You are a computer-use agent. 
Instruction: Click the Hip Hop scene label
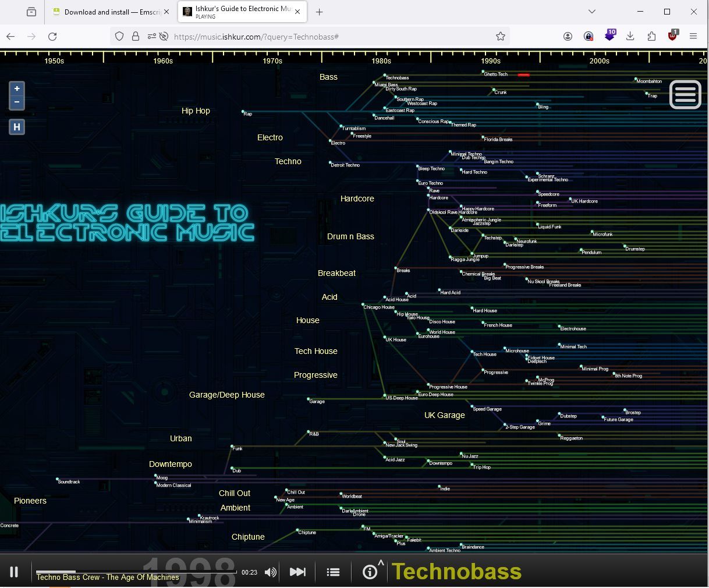[196, 111]
